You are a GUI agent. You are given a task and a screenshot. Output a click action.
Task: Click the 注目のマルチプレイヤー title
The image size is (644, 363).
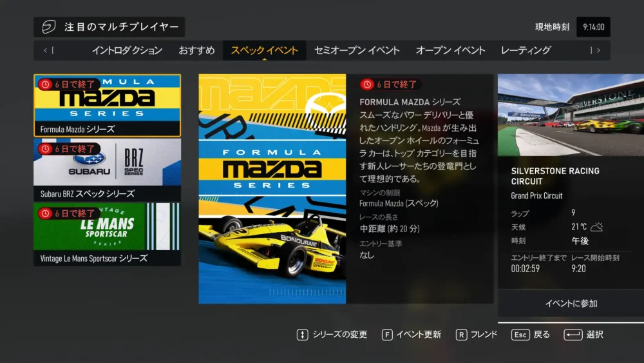coord(122,27)
